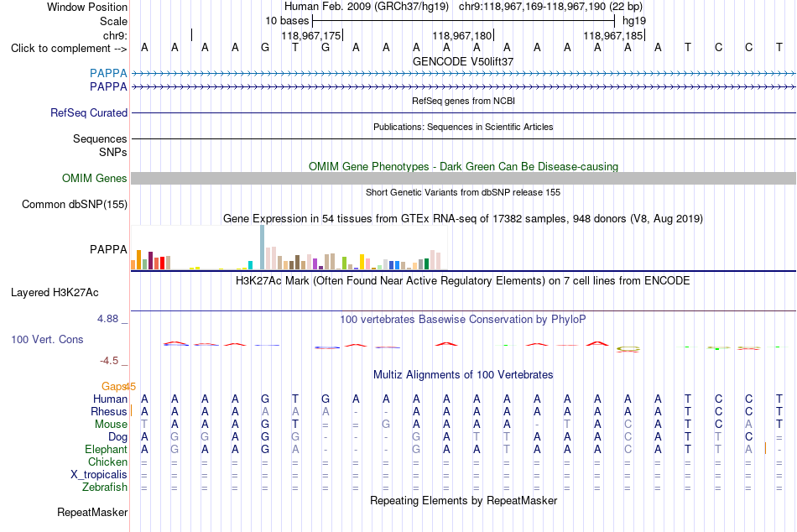The height and width of the screenshot is (532, 797).
Task: Open the "H3K27Ac Mark" ENCODE track title
Action: pos(463,281)
